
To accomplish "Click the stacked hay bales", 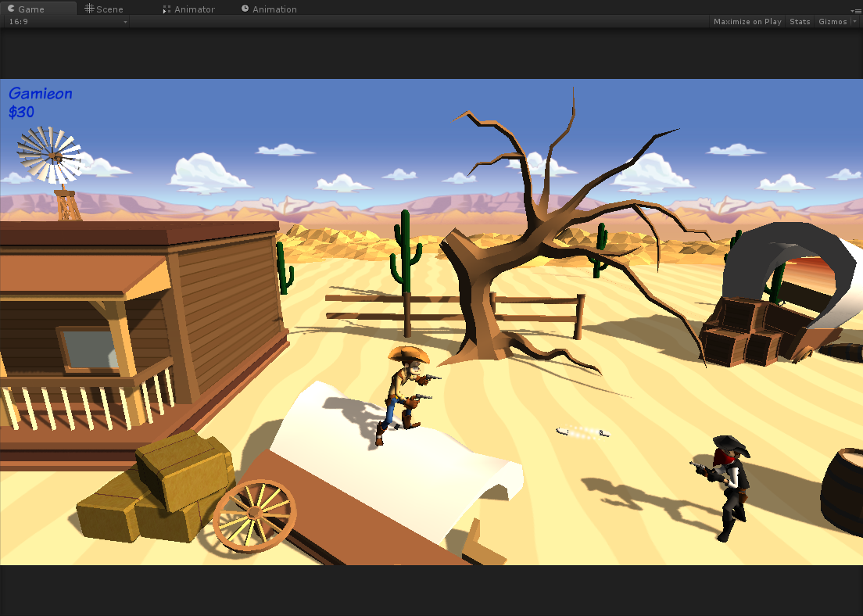I will (x=156, y=489).
